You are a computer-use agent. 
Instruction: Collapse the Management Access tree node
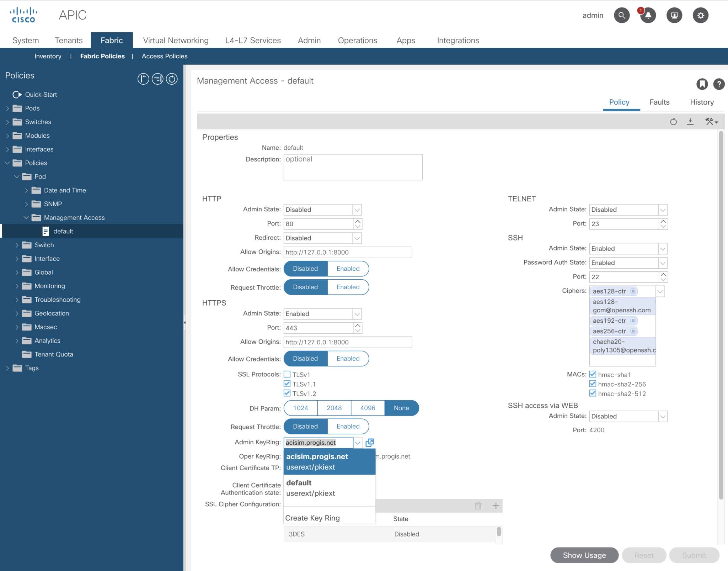[x=26, y=218]
